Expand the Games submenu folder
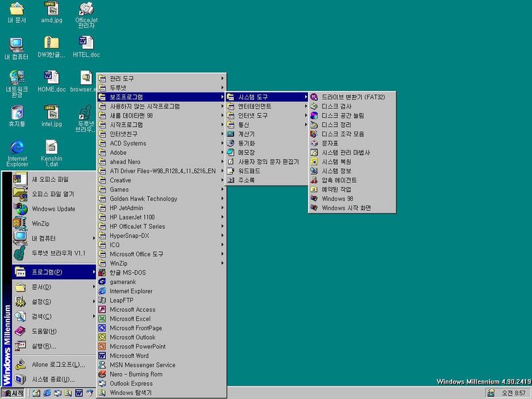 click(x=120, y=190)
